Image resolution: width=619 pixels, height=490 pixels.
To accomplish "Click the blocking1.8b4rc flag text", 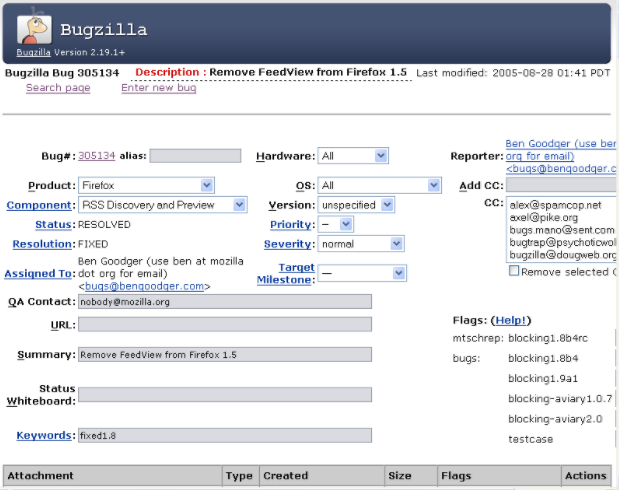I will coord(548,338).
